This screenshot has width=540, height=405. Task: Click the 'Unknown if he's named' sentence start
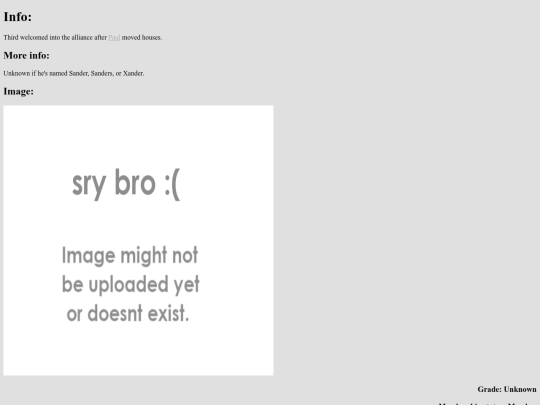[x=35, y=73]
